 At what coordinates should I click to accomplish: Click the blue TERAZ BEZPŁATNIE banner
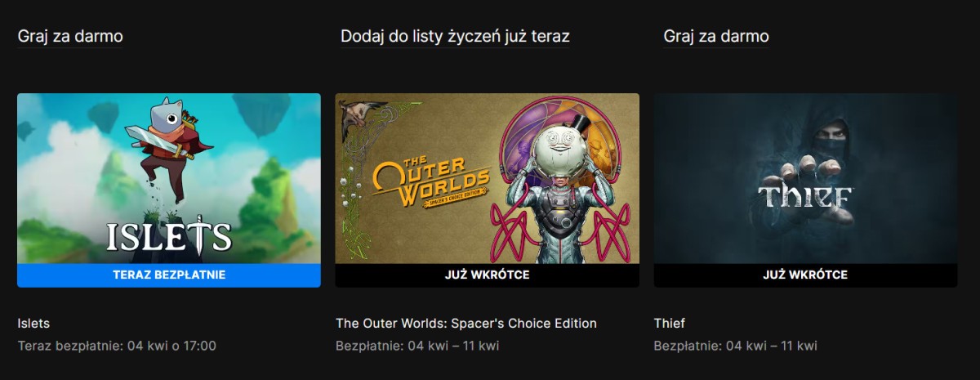pyautogui.click(x=169, y=275)
